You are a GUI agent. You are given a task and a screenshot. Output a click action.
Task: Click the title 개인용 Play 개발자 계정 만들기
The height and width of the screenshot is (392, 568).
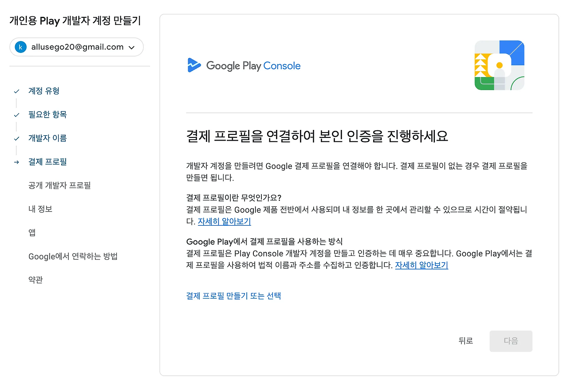coord(75,21)
